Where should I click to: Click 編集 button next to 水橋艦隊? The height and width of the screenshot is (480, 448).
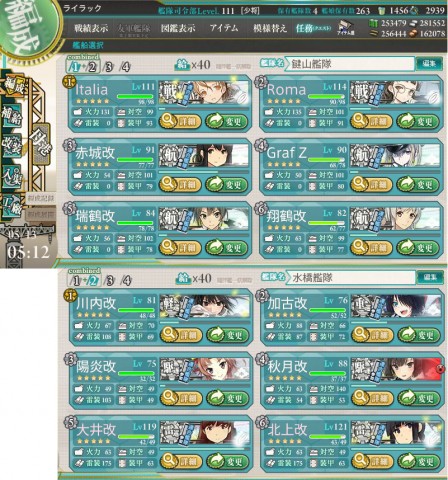pyautogui.click(x=430, y=277)
